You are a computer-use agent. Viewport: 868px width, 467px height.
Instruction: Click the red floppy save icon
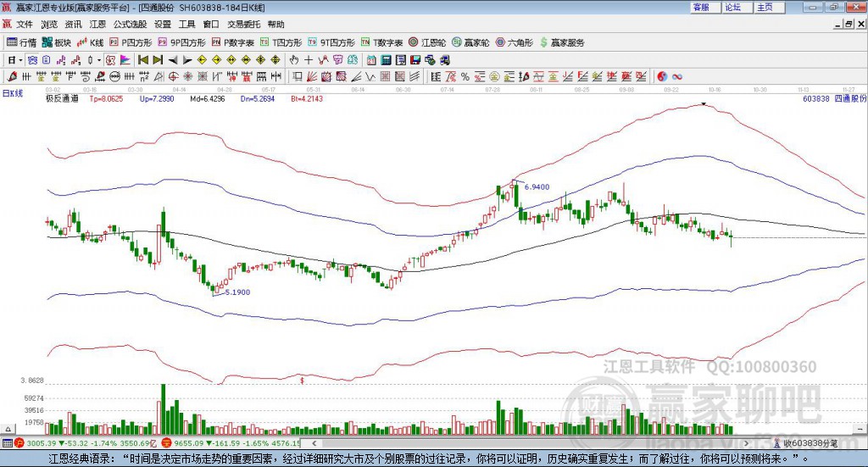click(x=415, y=60)
